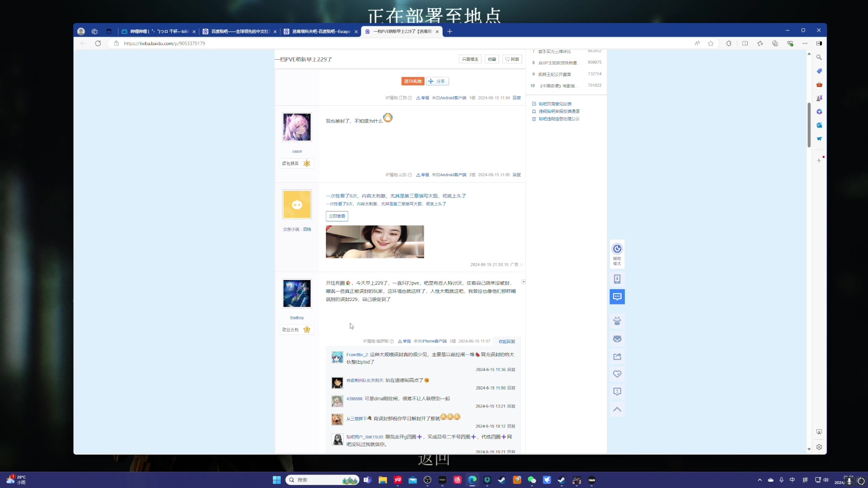Screen dimensions: 868x488
Task: Click the sidebar add plus icon
Action: (x=819, y=160)
